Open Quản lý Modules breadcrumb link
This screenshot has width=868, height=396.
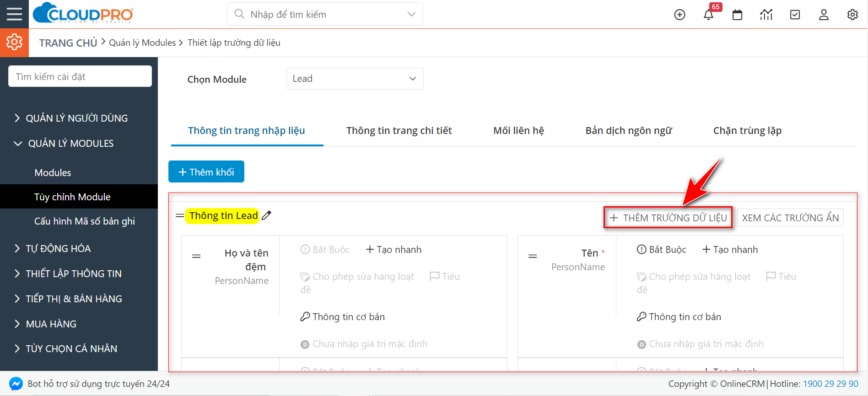point(142,43)
